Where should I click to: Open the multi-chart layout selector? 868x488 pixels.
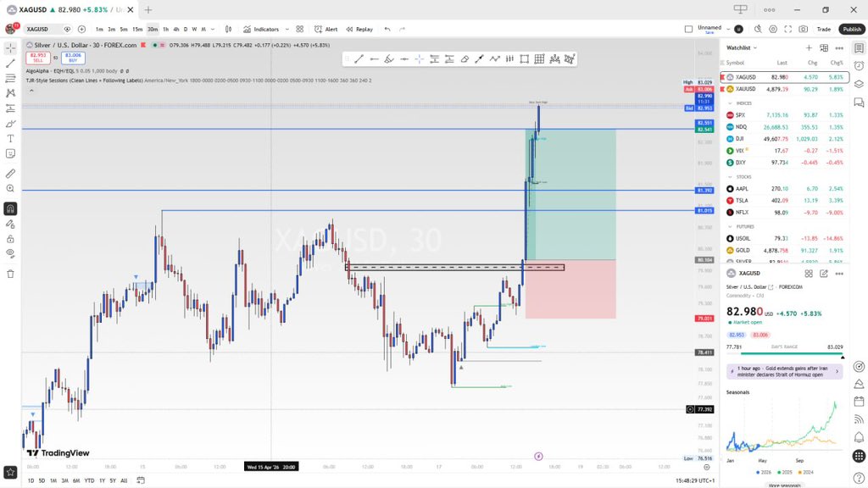click(x=299, y=28)
